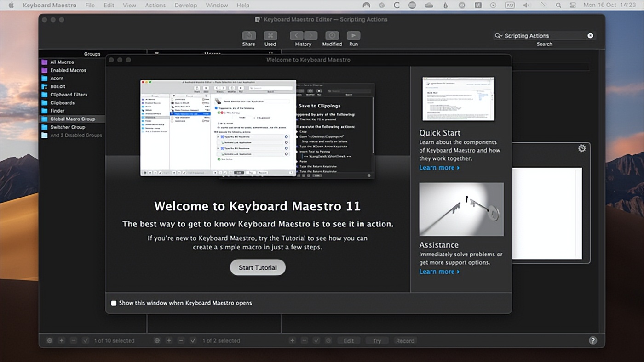Open the View menu
The width and height of the screenshot is (644, 362).
click(x=129, y=6)
